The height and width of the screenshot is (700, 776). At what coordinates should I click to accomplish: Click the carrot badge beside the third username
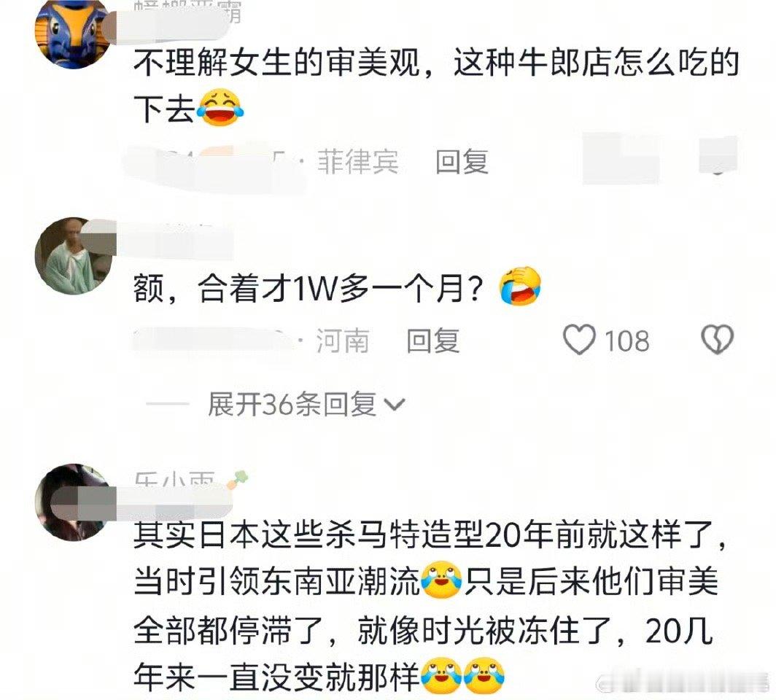pyautogui.click(x=238, y=479)
